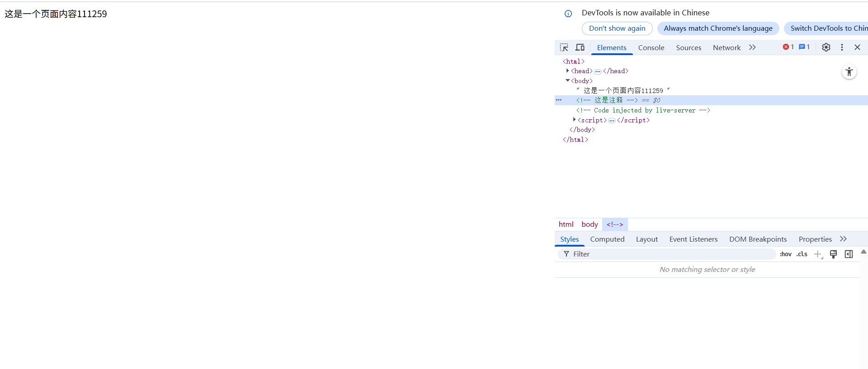Select the Styles tab
This screenshot has height=369, width=868.
point(569,239)
